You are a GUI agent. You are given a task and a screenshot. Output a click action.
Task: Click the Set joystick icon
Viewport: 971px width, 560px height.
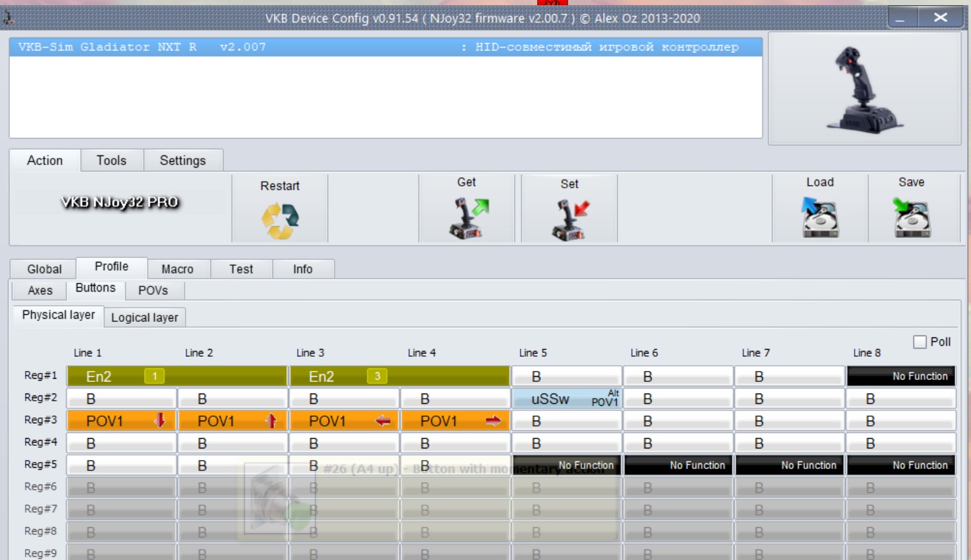click(x=569, y=220)
